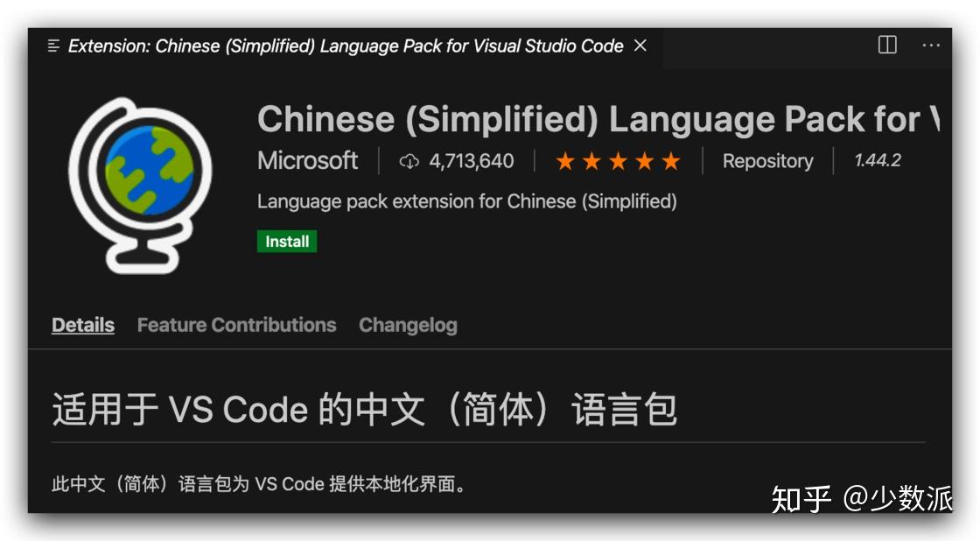
Task: Click the download count cloud icon
Action: tap(408, 161)
